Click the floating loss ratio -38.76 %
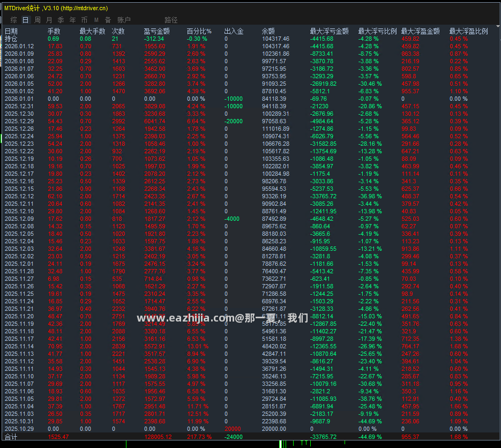The height and width of the screenshot is (448, 501). click(x=370, y=399)
